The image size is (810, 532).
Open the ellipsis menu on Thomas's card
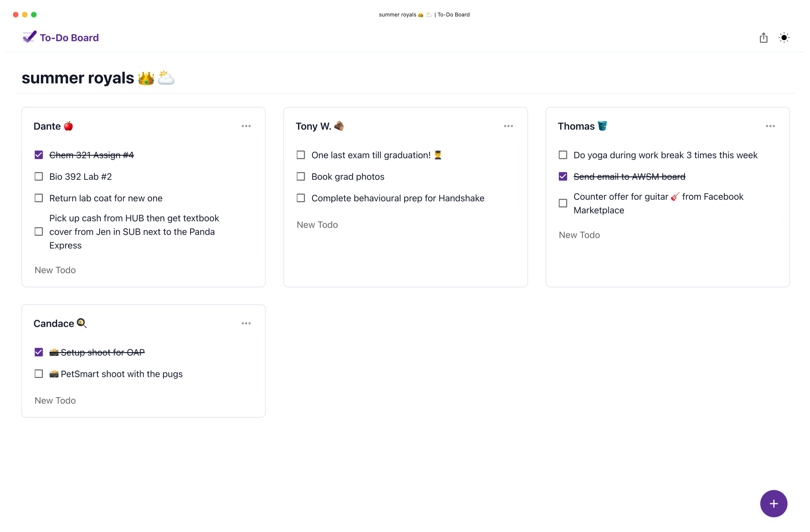coord(770,126)
